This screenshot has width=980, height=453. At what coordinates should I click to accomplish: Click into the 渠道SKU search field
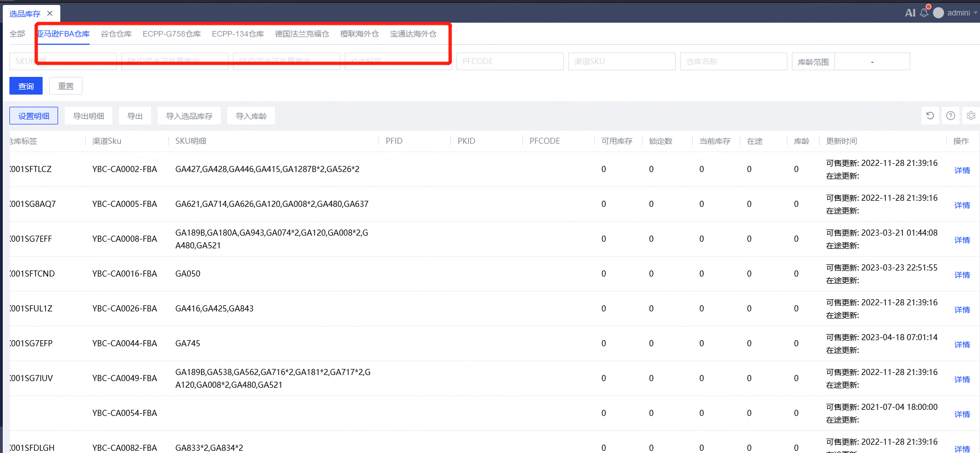(621, 61)
